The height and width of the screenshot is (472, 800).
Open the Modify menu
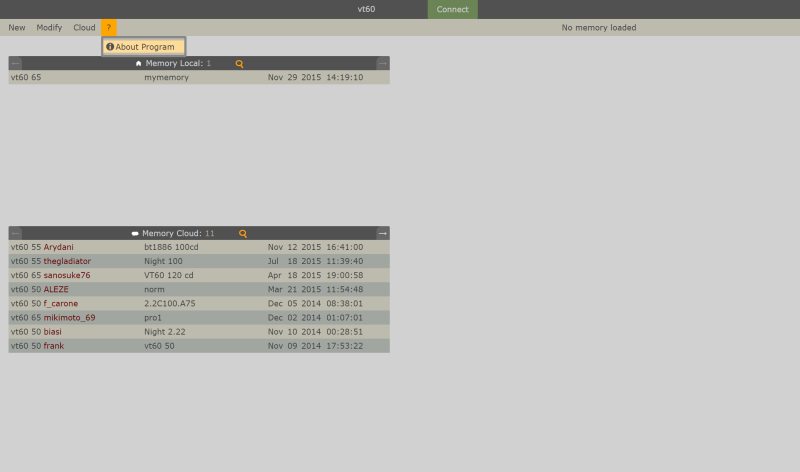(x=49, y=28)
